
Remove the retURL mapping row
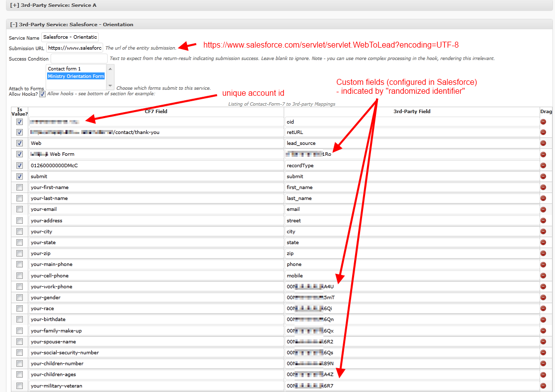pos(543,132)
